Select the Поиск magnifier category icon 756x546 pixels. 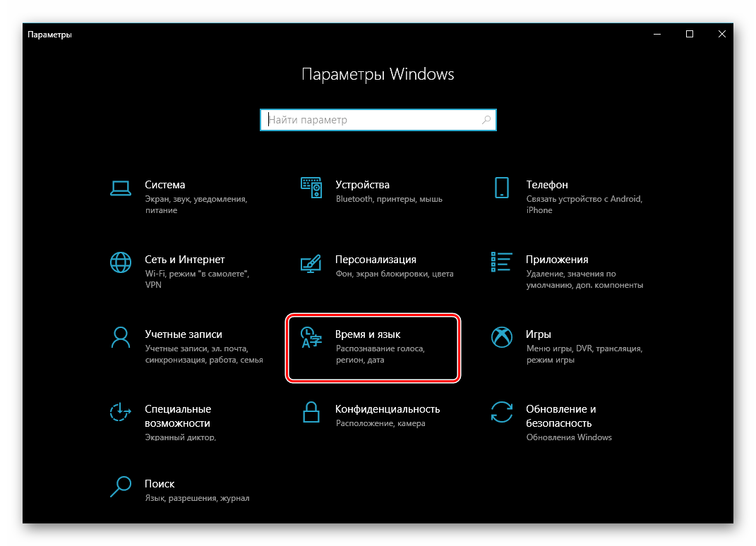pos(121,486)
